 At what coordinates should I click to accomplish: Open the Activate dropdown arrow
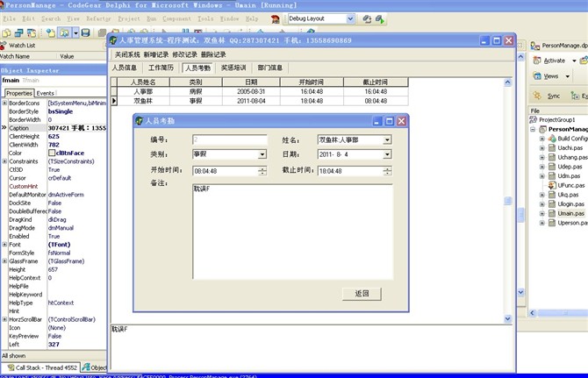[574, 61]
